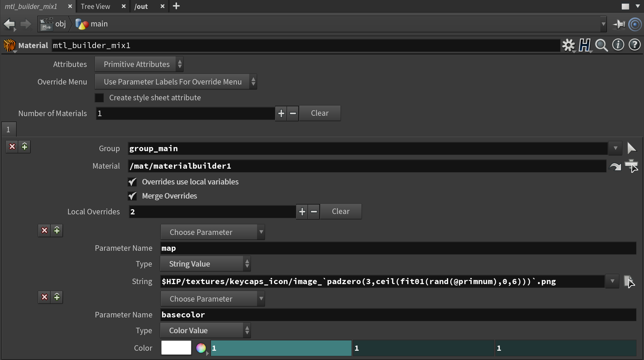This screenshot has height=360, width=644.
Task: Open the node info icon
Action: [x=618, y=45]
